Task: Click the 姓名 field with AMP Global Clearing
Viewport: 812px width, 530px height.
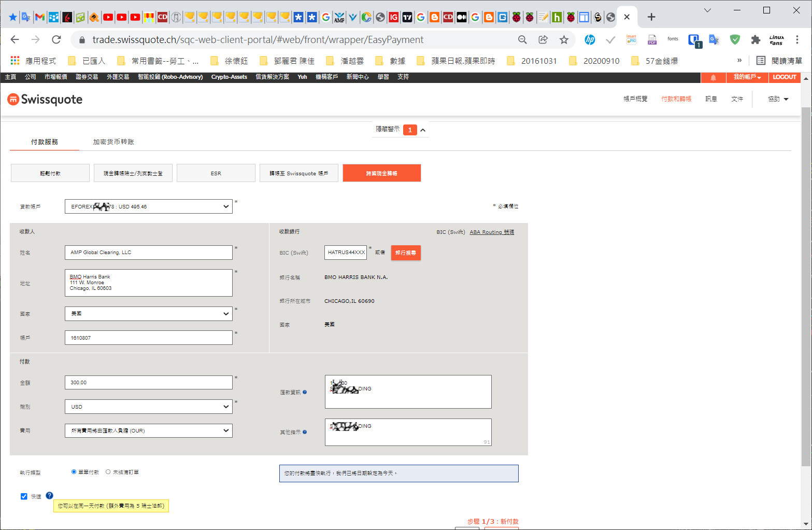Action: (149, 253)
